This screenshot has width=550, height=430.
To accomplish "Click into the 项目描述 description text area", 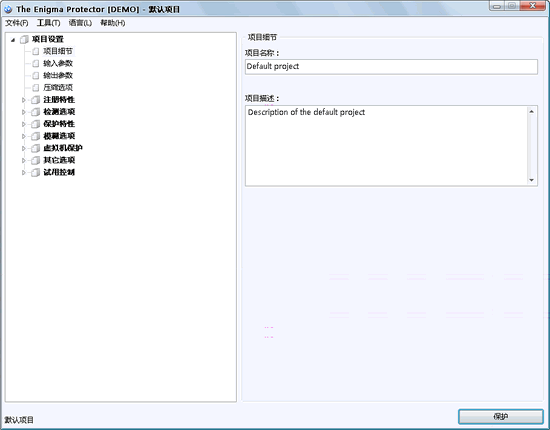I will (x=386, y=146).
